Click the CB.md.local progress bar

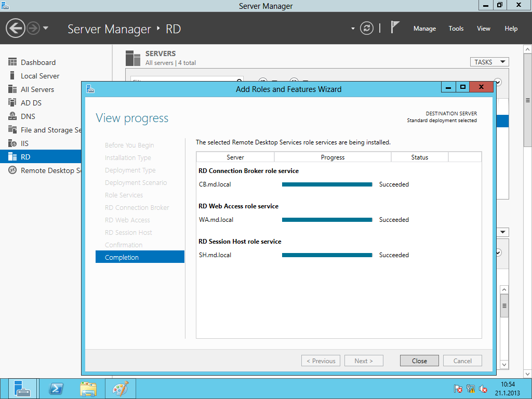[327, 184]
